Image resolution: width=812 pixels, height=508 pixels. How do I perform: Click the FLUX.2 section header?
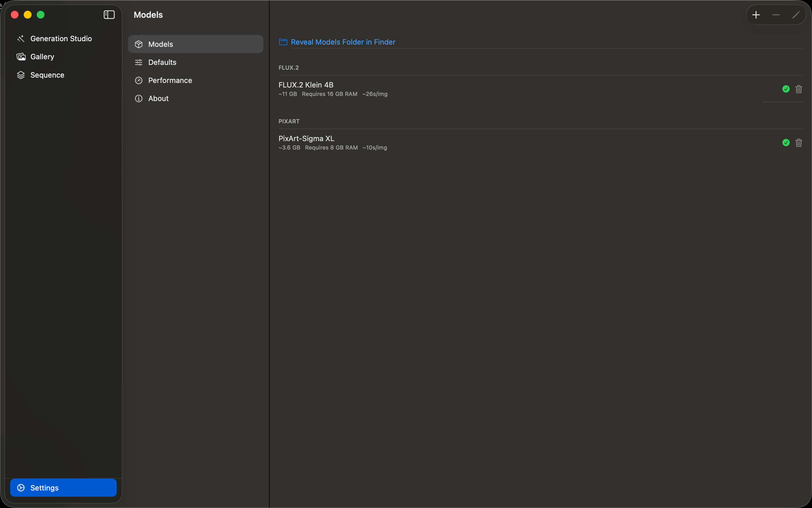[x=288, y=67]
